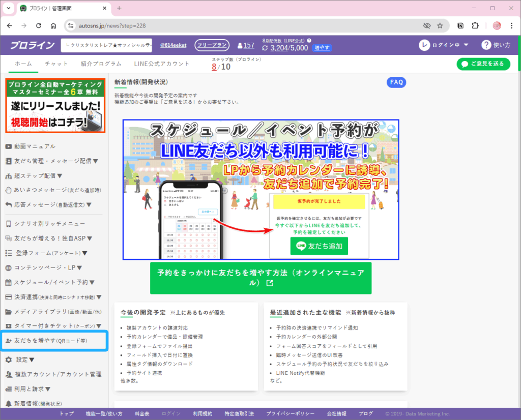The height and width of the screenshot is (420, 521).
Task: Open a new browser tab
Action: pos(119,8)
